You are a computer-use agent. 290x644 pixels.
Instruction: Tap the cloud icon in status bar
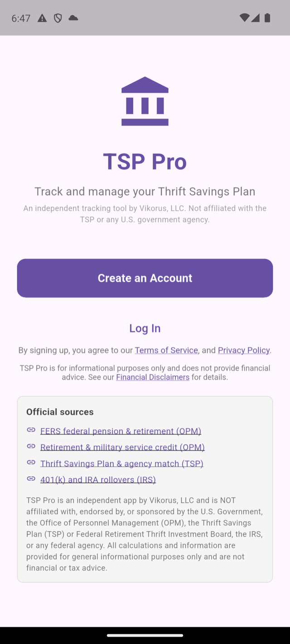tap(73, 18)
